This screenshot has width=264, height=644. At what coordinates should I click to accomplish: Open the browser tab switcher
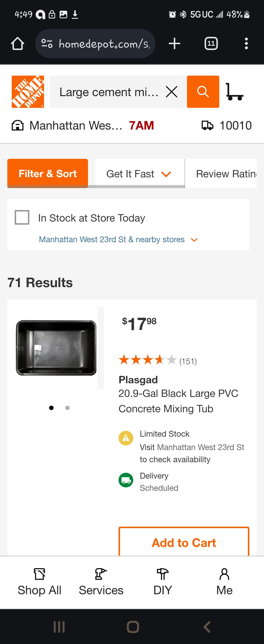tap(211, 44)
